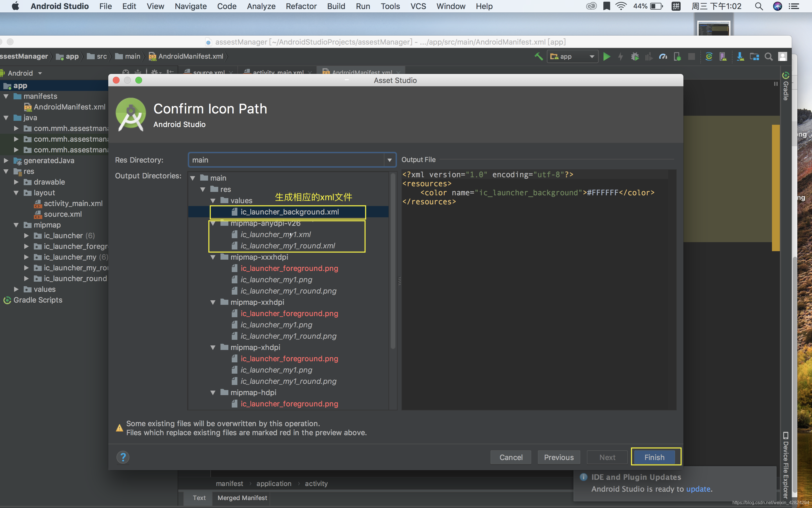The height and width of the screenshot is (508, 812).
Task: Click the Output Directories vertical scrollbar
Action: click(393, 261)
